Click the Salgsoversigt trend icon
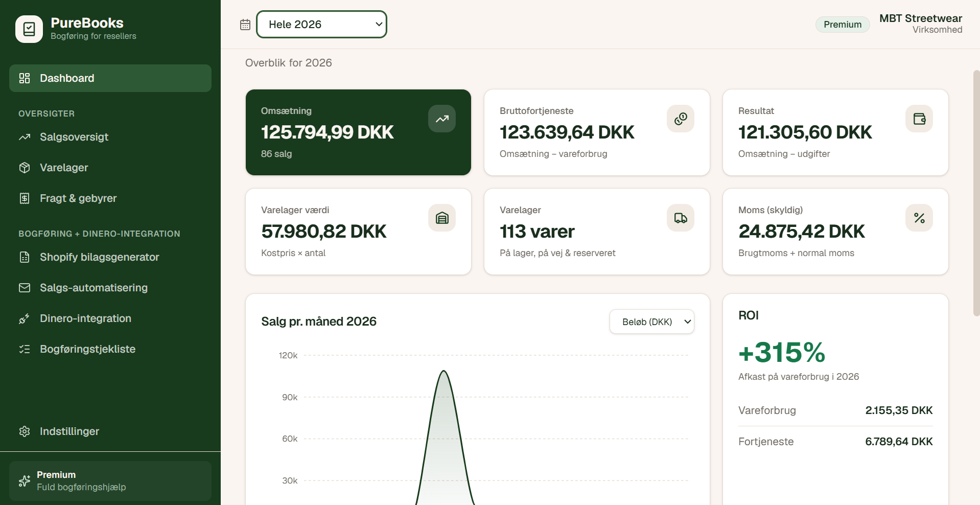The width and height of the screenshot is (980, 505). point(25,137)
